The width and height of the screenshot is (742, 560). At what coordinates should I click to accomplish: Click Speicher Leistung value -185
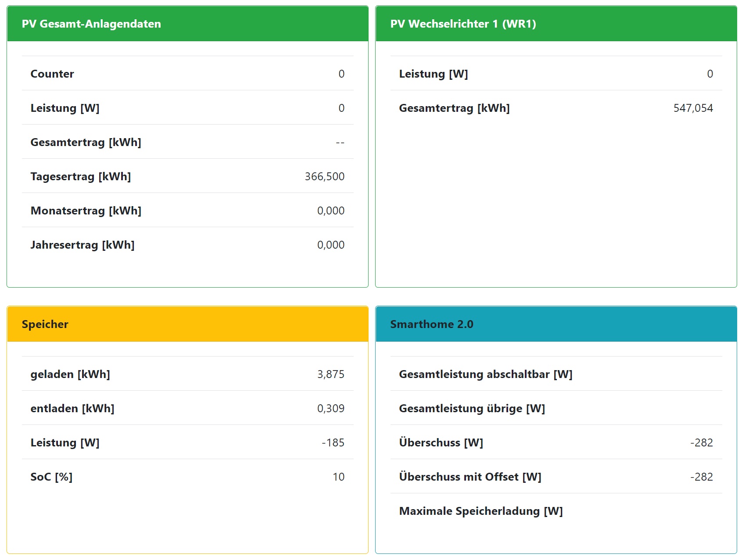pyautogui.click(x=333, y=442)
